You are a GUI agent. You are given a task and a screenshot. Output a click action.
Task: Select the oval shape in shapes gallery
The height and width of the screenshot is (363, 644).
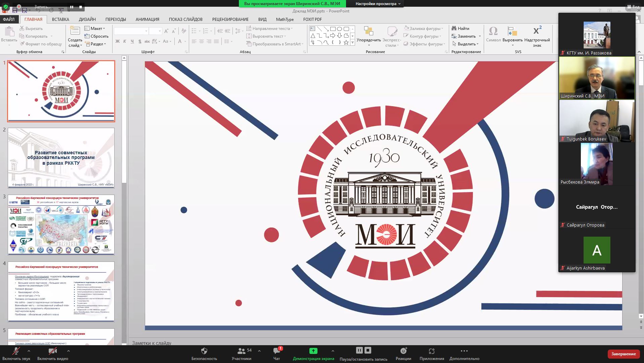(339, 29)
